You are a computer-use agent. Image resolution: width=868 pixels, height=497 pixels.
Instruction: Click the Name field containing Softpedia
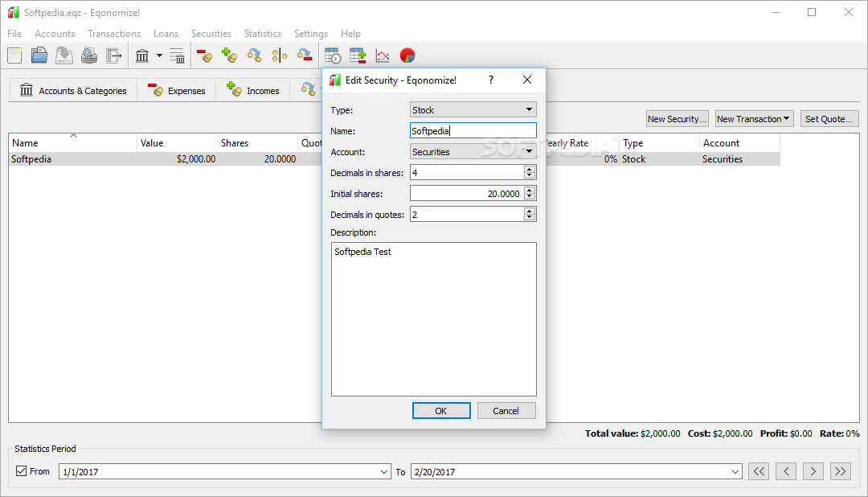473,131
